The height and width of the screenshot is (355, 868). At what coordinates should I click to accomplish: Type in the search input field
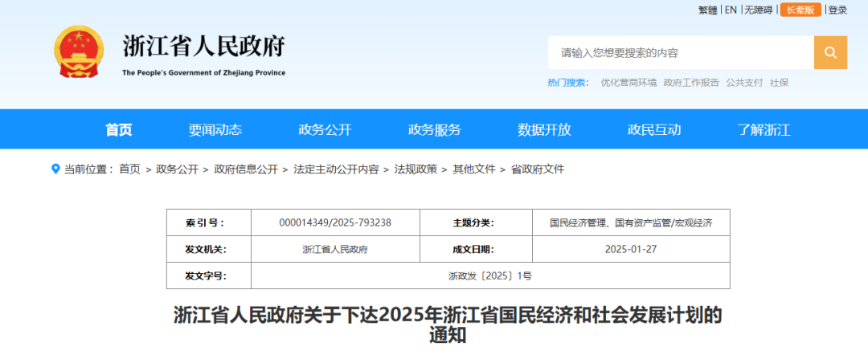click(681, 53)
